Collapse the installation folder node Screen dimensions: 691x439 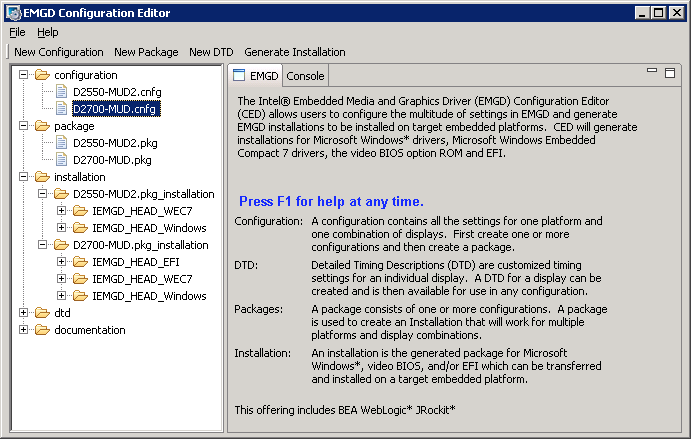pos(23,177)
